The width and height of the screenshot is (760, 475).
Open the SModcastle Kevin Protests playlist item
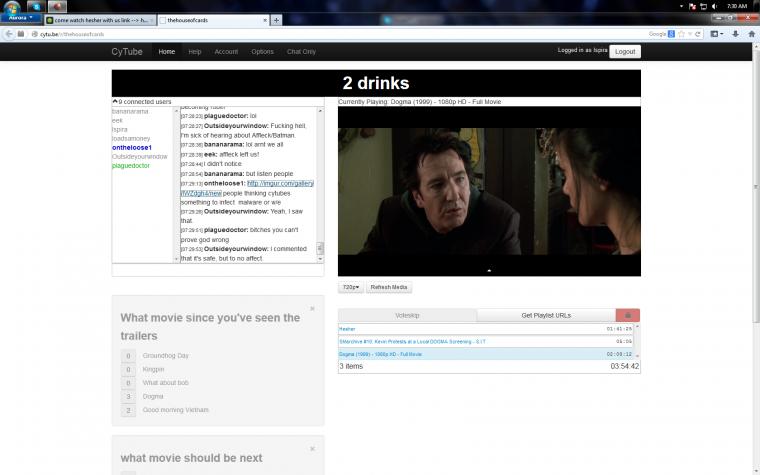(x=485, y=341)
